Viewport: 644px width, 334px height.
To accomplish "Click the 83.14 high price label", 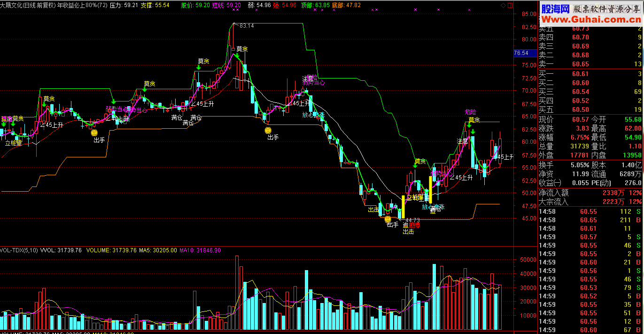I will point(247,25).
